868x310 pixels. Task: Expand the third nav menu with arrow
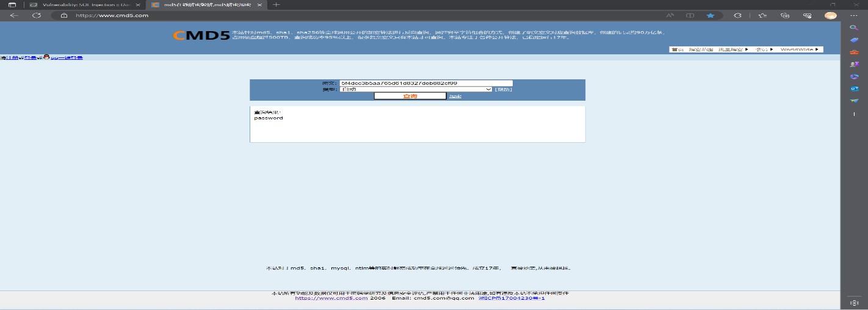[x=733, y=49]
